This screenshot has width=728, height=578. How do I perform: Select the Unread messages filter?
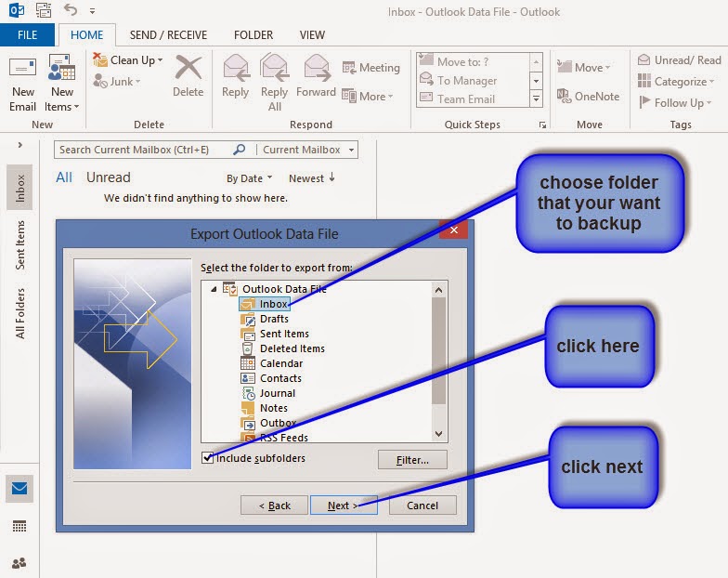(x=108, y=177)
